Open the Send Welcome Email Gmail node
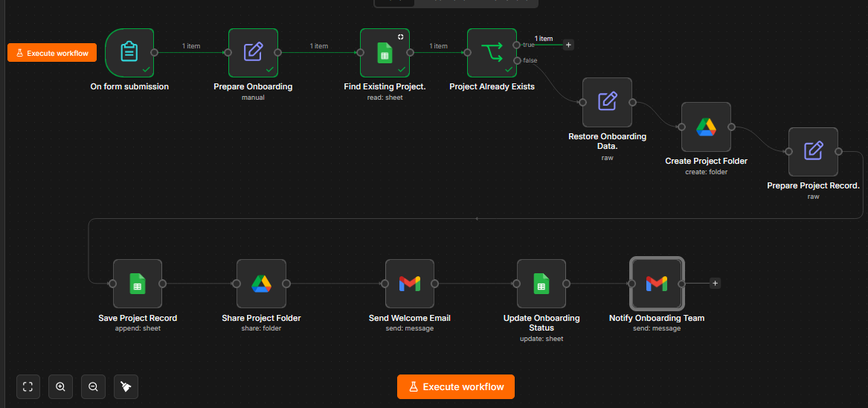Image resolution: width=868 pixels, height=408 pixels. coord(410,283)
